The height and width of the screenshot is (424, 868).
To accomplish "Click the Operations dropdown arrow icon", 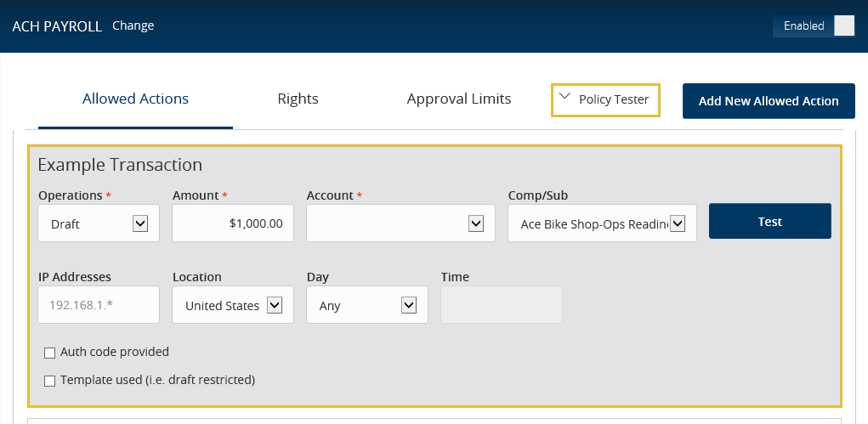I will pyautogui.click(x=140, y=223).
